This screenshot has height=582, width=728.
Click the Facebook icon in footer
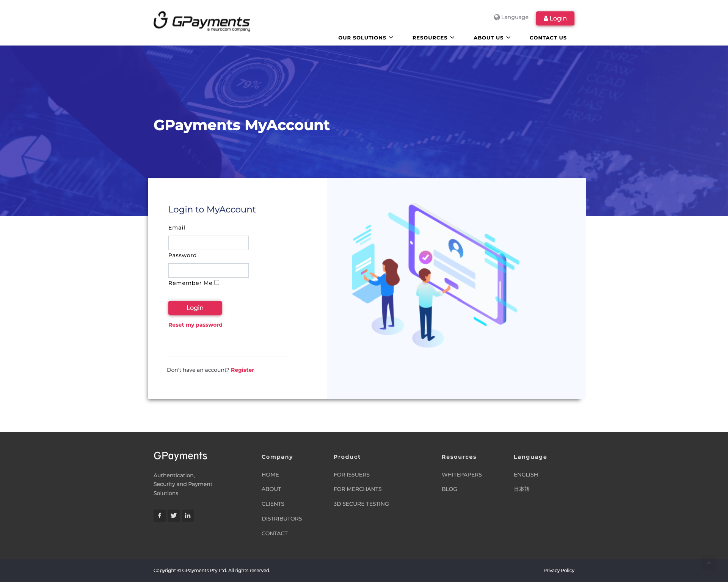point(159,515)
